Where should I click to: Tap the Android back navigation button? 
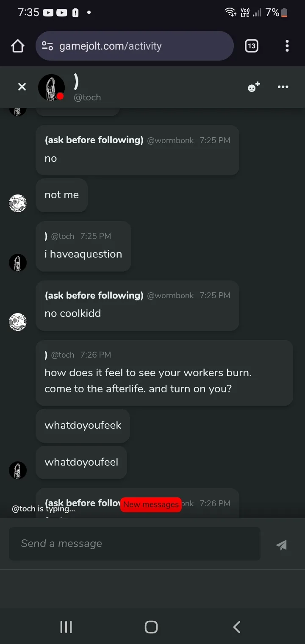point(237,627)
